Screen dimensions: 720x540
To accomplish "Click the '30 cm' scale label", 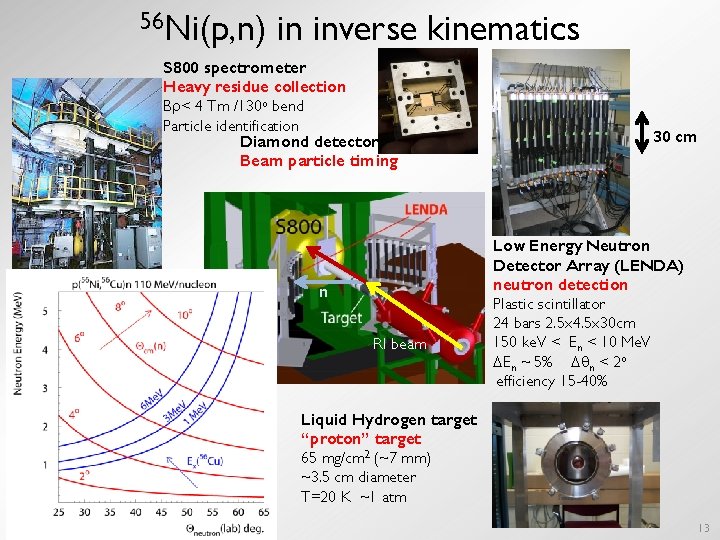I will point(675,136).
